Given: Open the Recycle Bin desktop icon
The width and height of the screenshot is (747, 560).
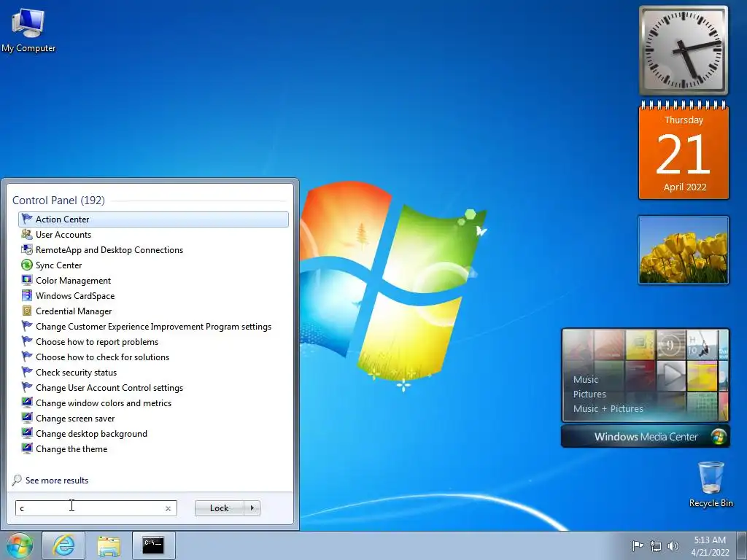Looking at the screenshot, I should pyautogui.click(x=711, y=484).
